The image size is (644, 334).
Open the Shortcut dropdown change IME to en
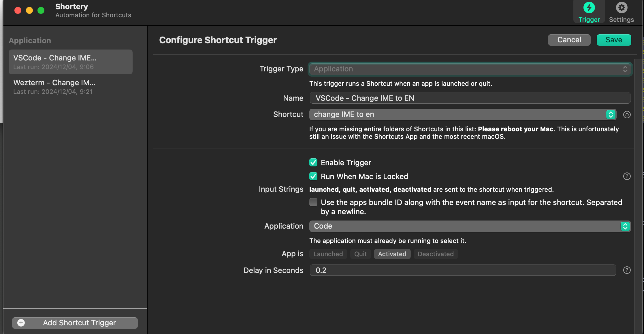click(x=463, y=115)
